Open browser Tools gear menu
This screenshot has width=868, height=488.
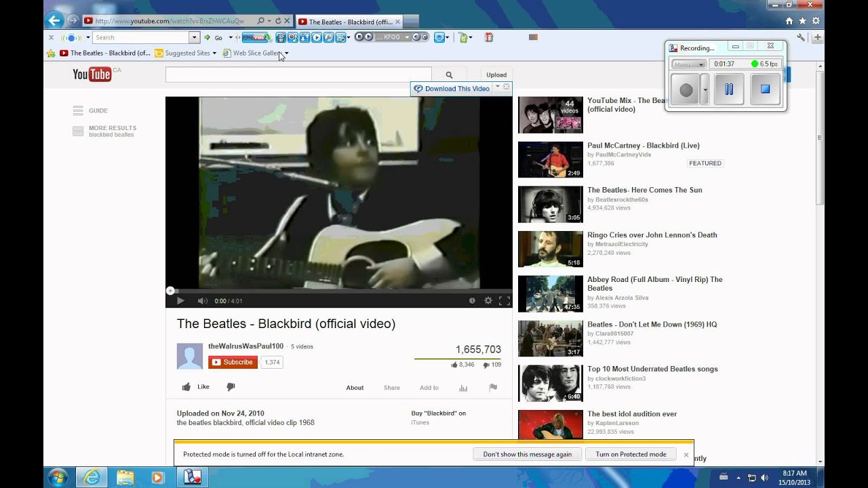816,21
